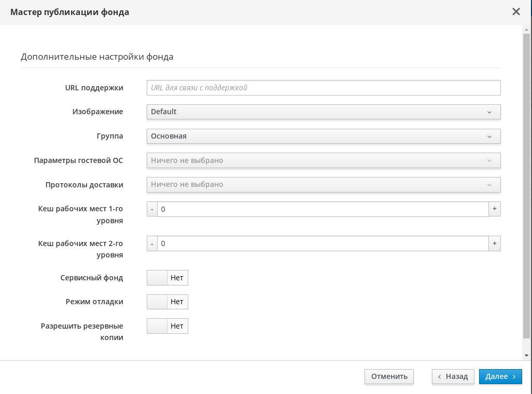Click the scrollbar down arrow
This screenshot has height=394, width=532.
pyautogui.click(x=527, y=356)
